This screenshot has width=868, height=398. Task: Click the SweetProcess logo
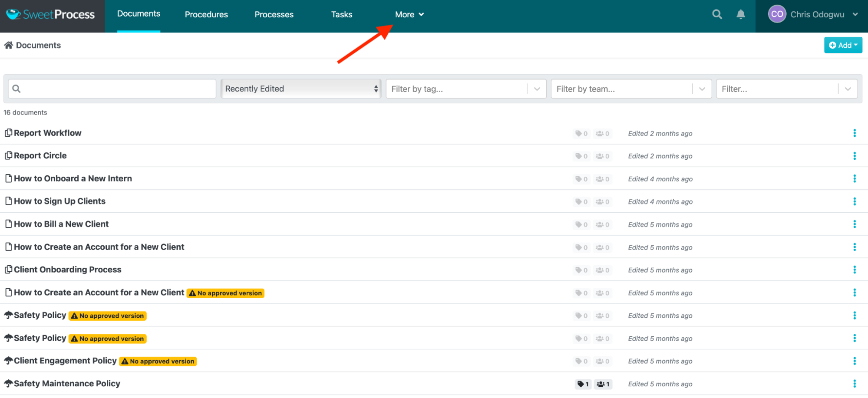coord(50,14)
